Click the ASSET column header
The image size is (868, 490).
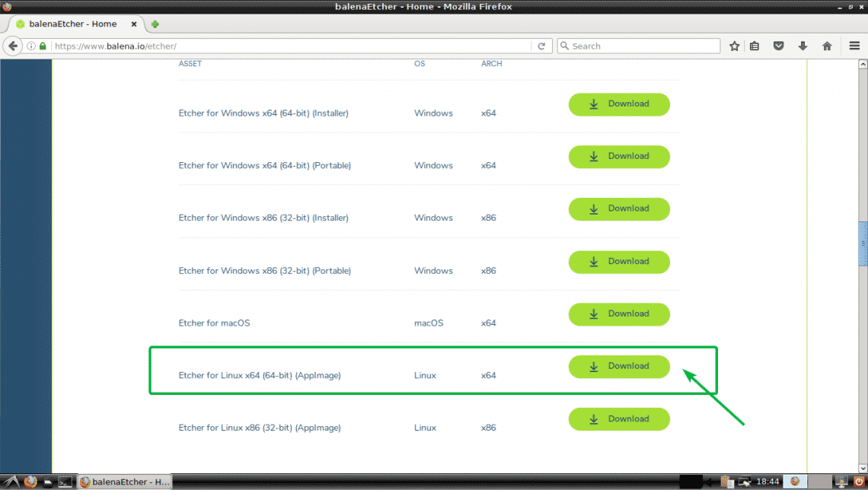point(190,64)
